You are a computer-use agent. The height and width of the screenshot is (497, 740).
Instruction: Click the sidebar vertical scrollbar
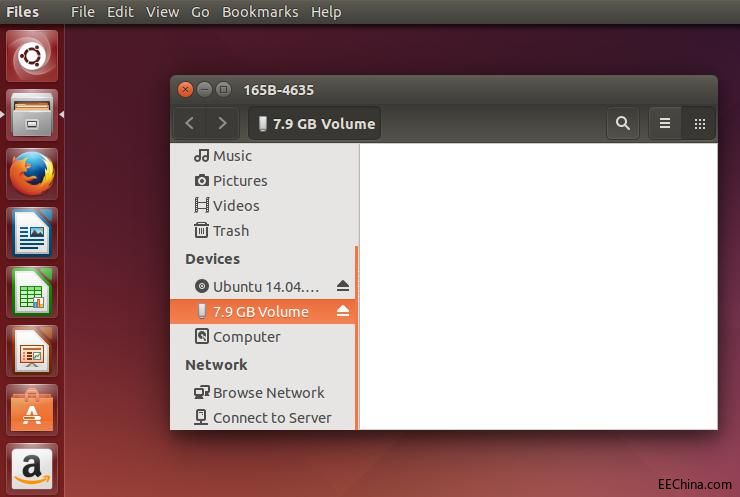click(356, 337)
